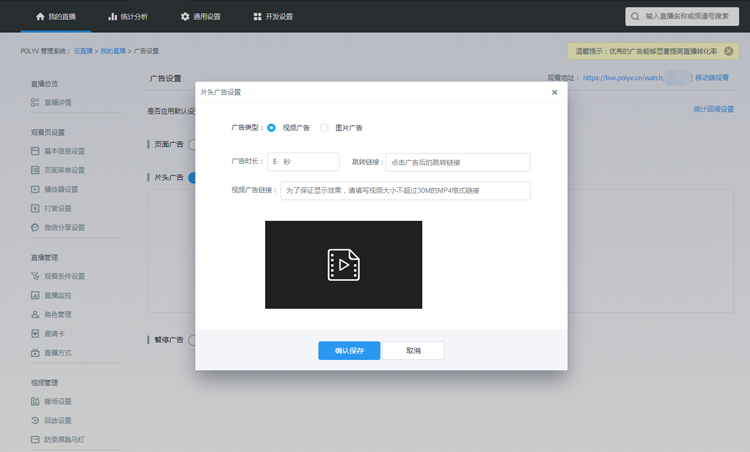Click the 跳转链接 input field

point(457,161)
